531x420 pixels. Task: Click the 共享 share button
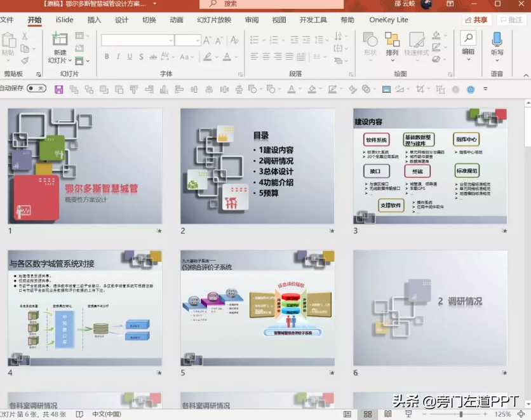tap(476, 20)
